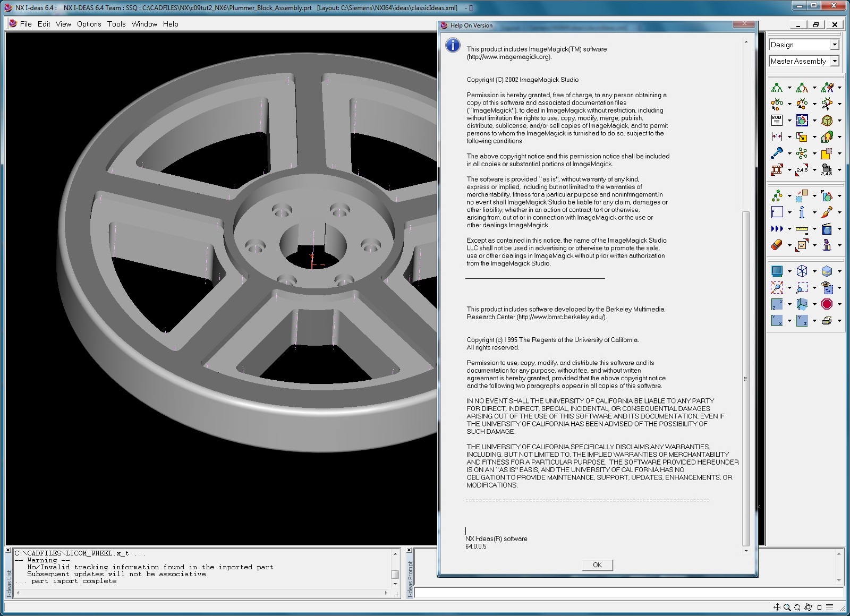Click the printer icon in the panel
The width and height of the screenshot is (850, 616).
(x=827, y=321)
